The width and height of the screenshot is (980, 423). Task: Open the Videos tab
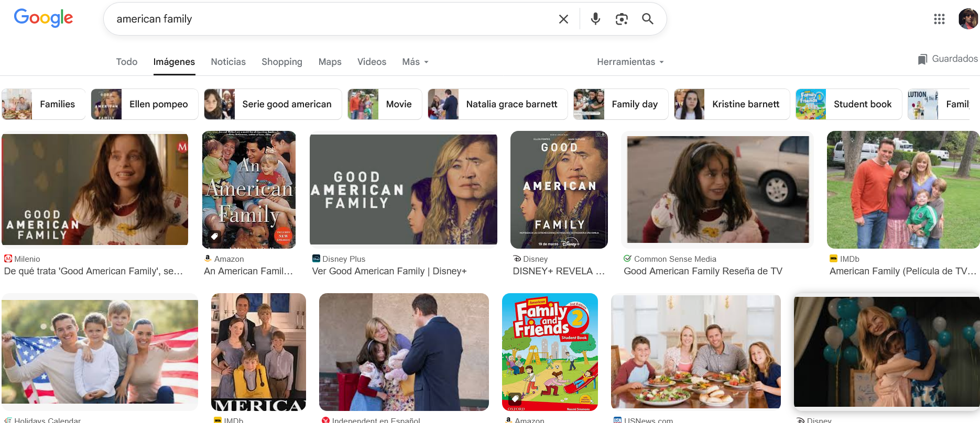point(372,62)
